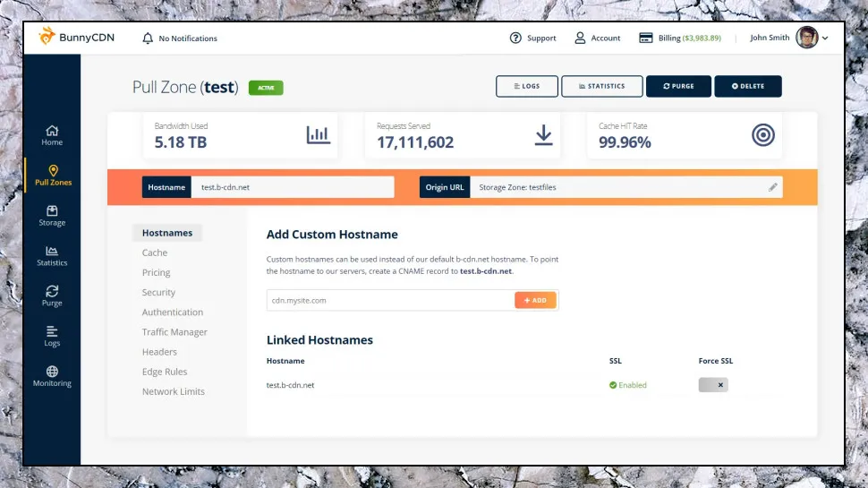Screen dimensions: 868x488
Task: Click the Billing credit card icon
Action: (x=645, y=38)
